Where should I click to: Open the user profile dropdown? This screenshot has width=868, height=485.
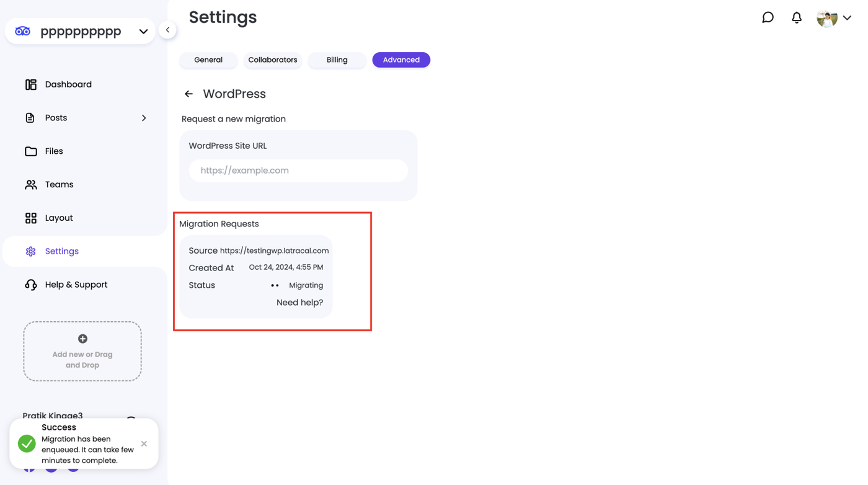tap(847, 18)
